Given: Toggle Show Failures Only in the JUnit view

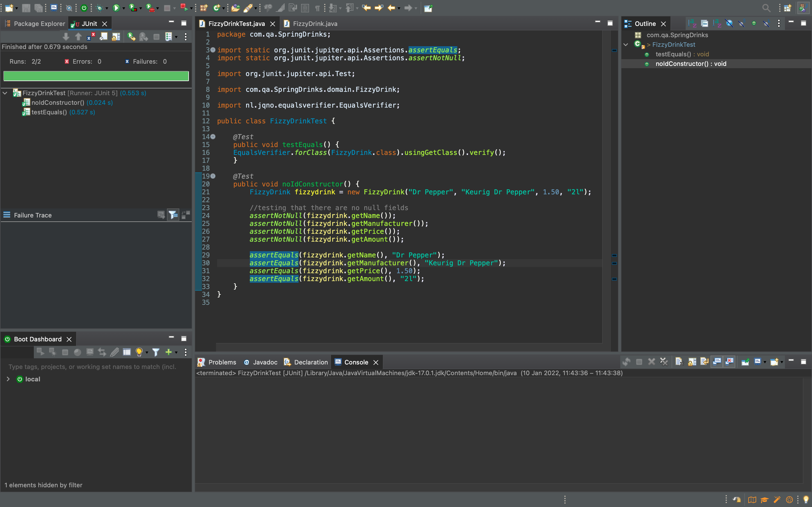Looking at the screenshot, I should pyautogui.click(x=91, y=37).
